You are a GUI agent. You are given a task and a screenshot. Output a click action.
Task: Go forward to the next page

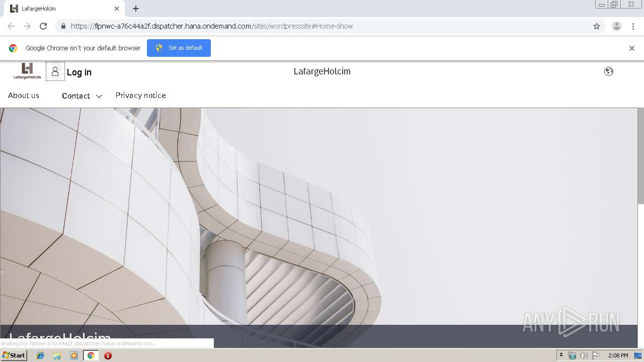click(x=27, y=26)
